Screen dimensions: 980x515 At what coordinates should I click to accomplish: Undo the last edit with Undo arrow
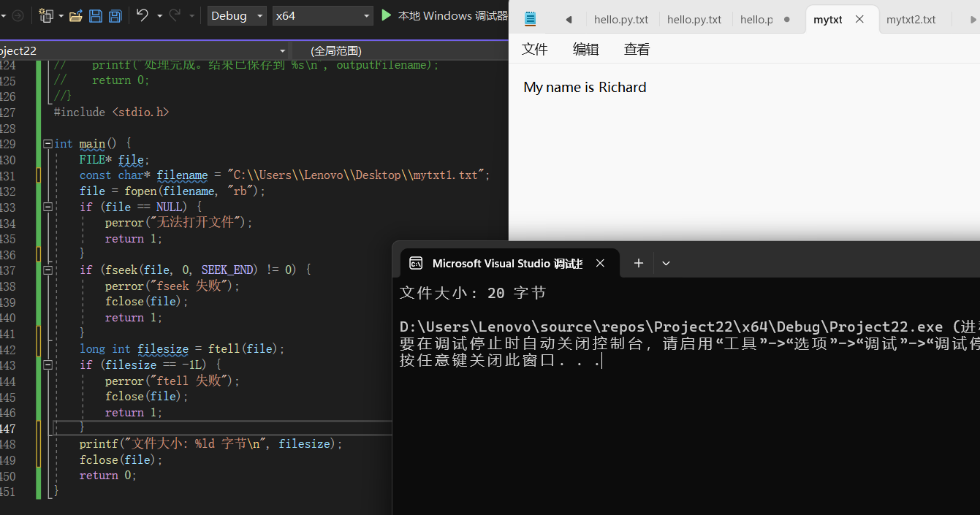(143, 15)
